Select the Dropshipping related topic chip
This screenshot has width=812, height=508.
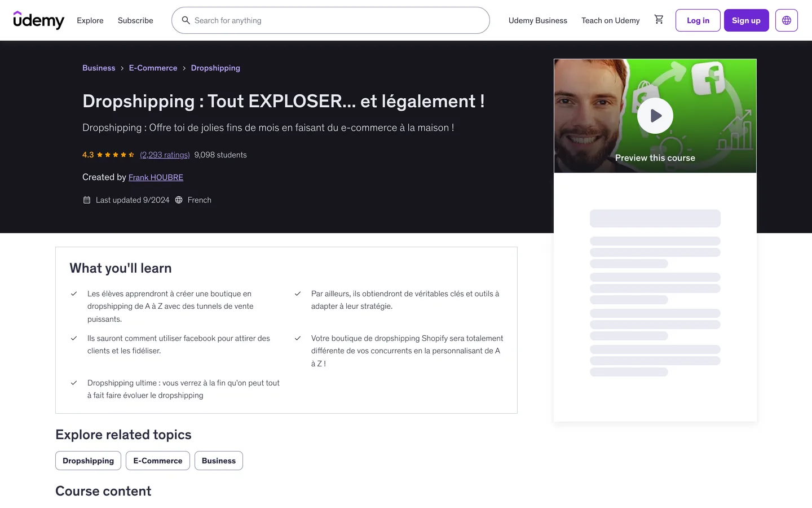(88, 461)
